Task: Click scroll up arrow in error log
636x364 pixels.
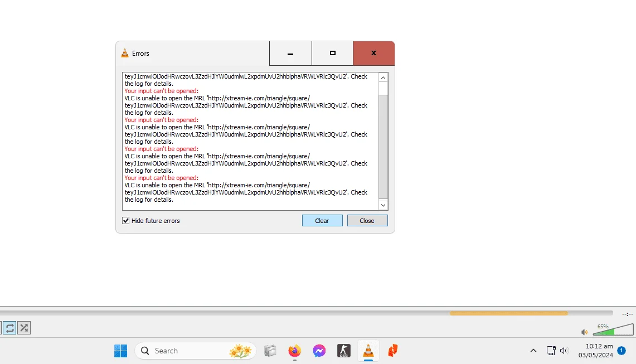Action: [383, 77]
